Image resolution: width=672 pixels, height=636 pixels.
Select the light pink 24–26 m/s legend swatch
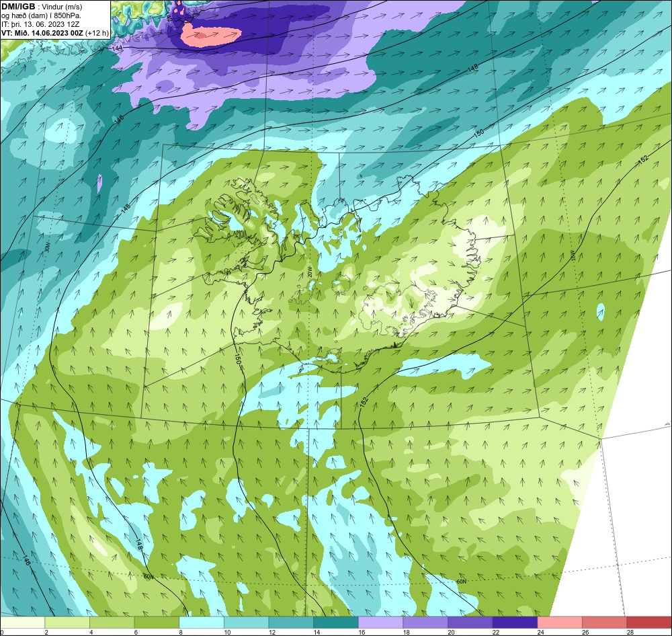(x=560, y=623)
